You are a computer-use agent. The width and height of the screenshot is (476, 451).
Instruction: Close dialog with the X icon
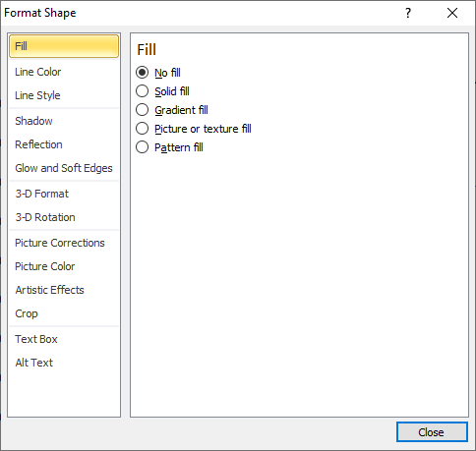pos(452,13)
